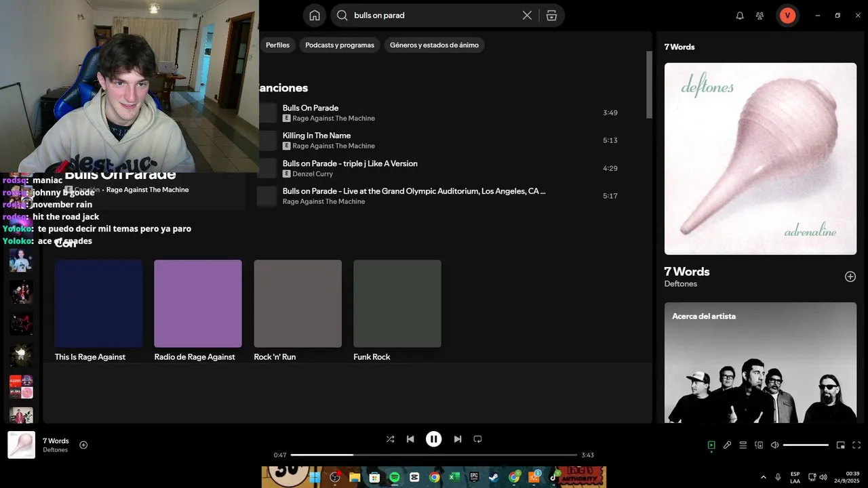Screen dimensions: 868x488
Task: Open Friend Activity icon in top bar
Action: [x=759, y=16]
